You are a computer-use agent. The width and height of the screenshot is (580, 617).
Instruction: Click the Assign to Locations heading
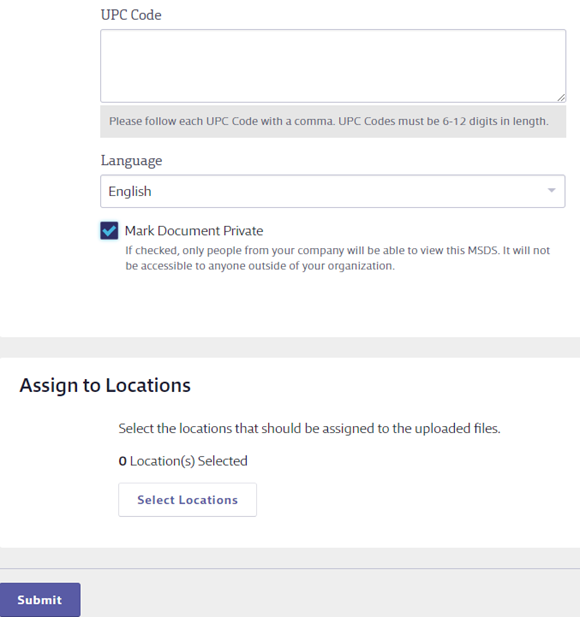click(105, 385)
